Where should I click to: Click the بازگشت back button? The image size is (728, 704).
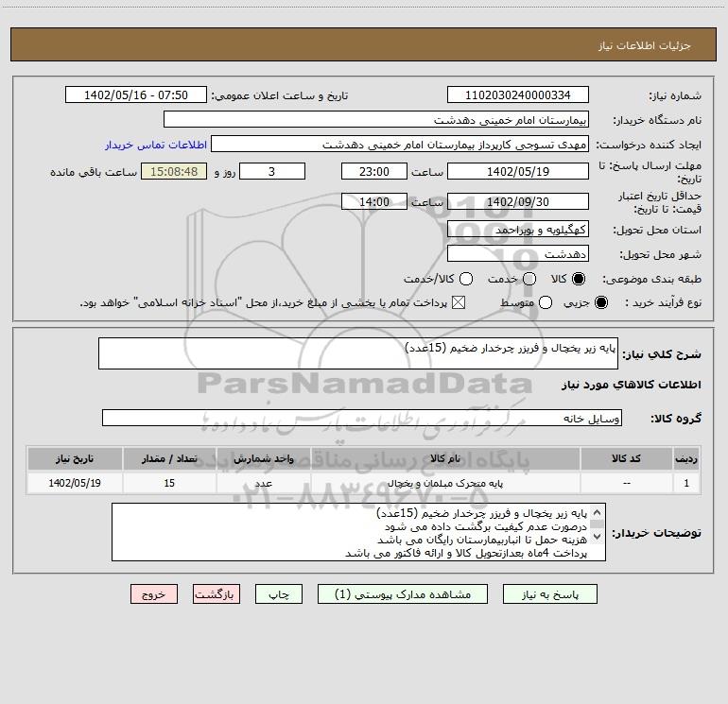(217, 594)
